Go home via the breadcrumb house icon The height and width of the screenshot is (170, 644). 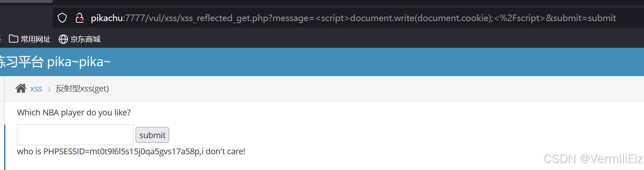click(x=21, y=89)
